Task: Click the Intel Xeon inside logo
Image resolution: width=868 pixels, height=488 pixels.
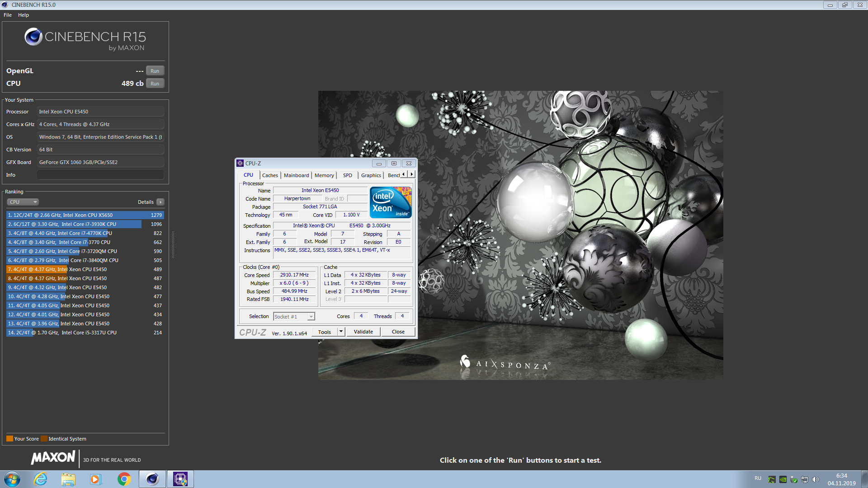Action: (x=391, y=202)
